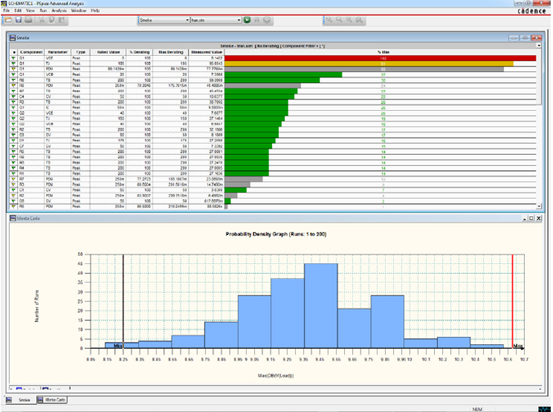Open the Analysis menu
Screen dimensions: 553x412
point(59,11)
